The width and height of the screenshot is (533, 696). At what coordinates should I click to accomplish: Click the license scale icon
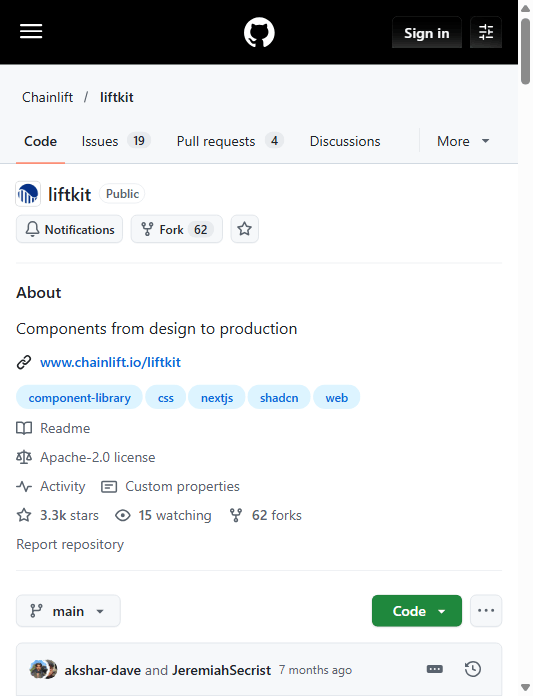[24, 457]
